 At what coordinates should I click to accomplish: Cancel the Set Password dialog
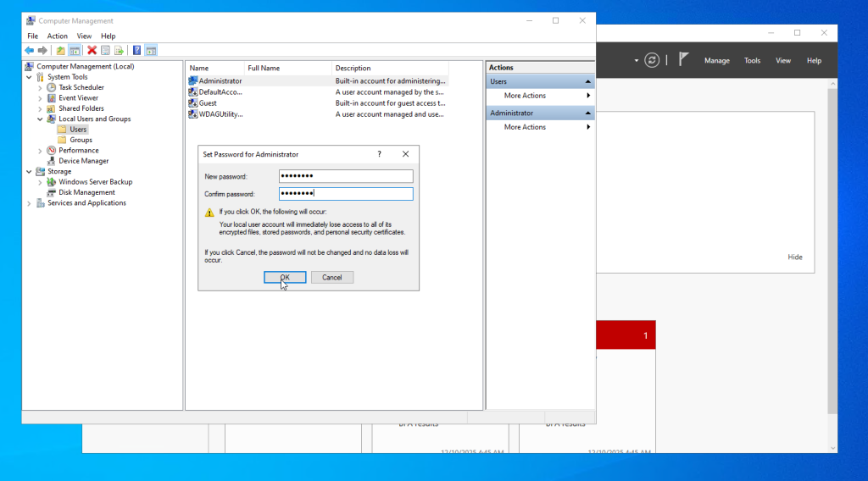pos(332,278)
